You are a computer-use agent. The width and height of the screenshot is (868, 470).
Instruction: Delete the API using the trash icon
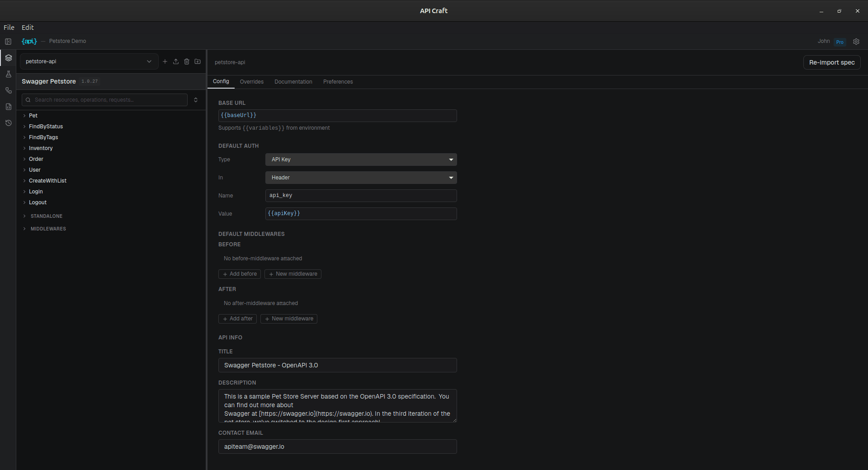[x=187, y=61]
